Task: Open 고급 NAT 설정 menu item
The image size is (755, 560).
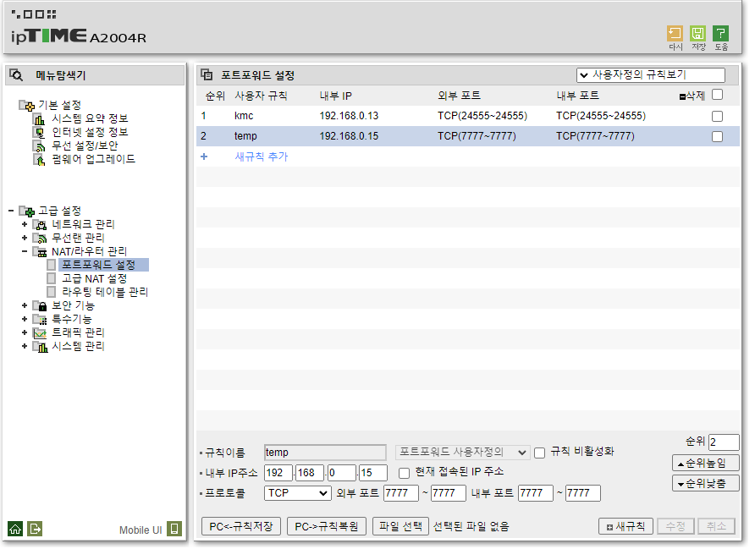Action: click(x=95, y=278)
